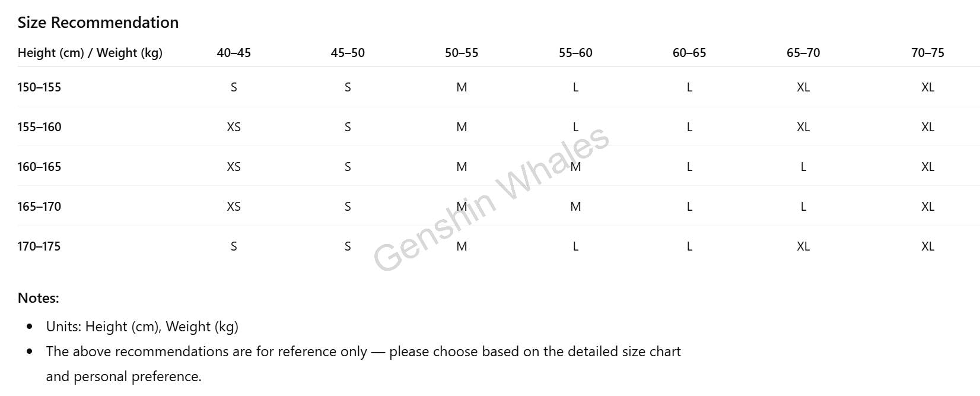Click the "Size Recommendation" heading

pos(98,23)
